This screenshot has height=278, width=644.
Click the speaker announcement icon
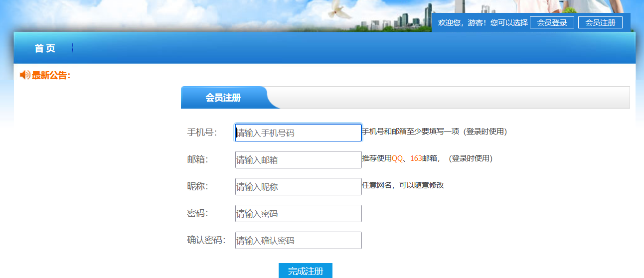pyautogui.click(x=25, y=75)
